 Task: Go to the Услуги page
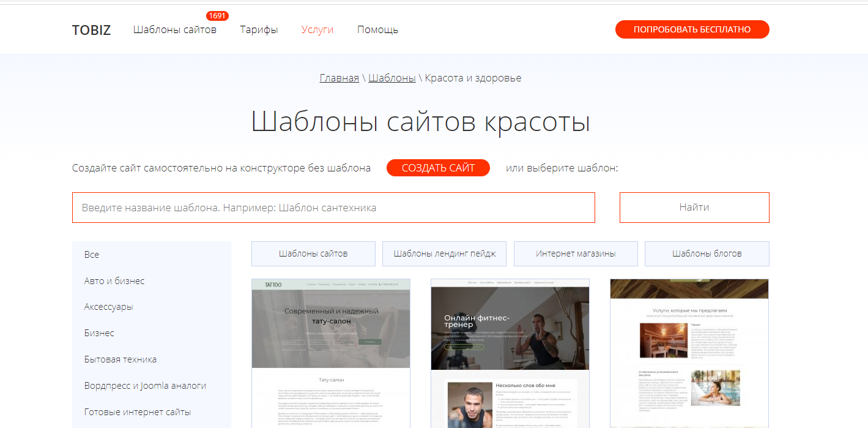coord(317,29)
